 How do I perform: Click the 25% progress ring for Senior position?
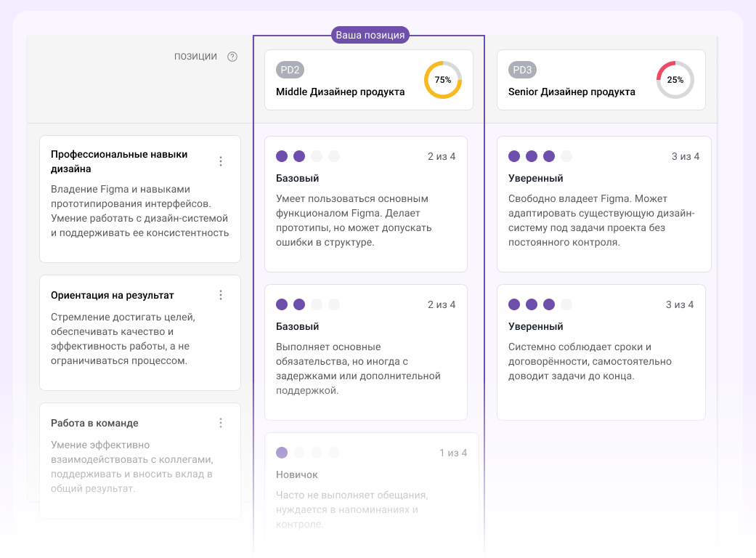pyautogui.click(x=675, y=80)
